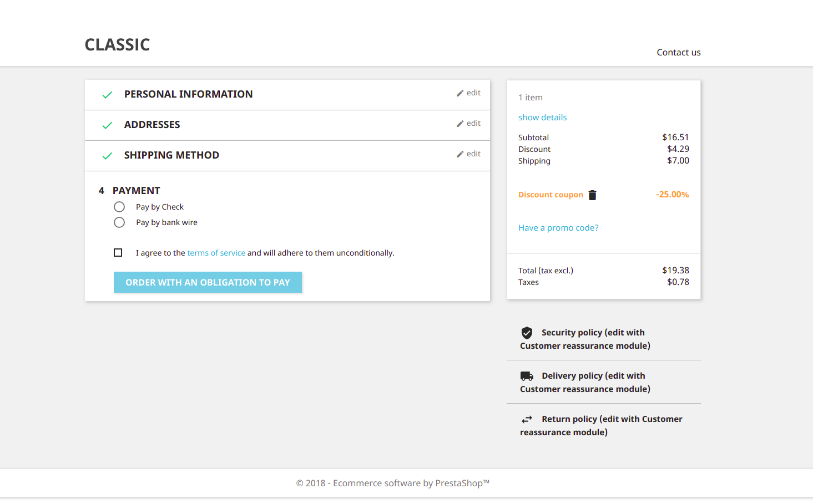This screenshot has width=813, height=504.
Task: Expand cart with show details link
Action: click(x=542, y=118)
